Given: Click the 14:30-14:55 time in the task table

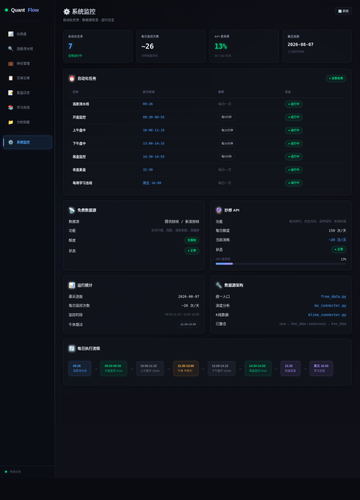Looking at the screenshot, I should (x=154, y=156).
